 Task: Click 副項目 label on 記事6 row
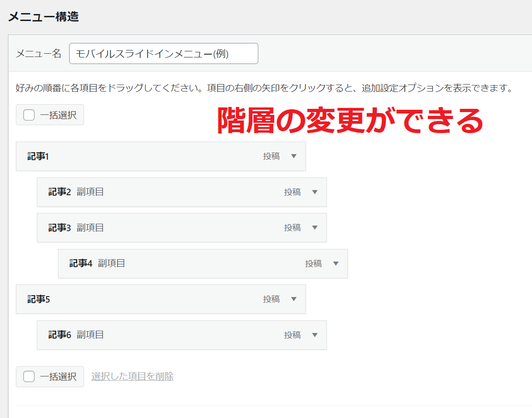[90, 335]
